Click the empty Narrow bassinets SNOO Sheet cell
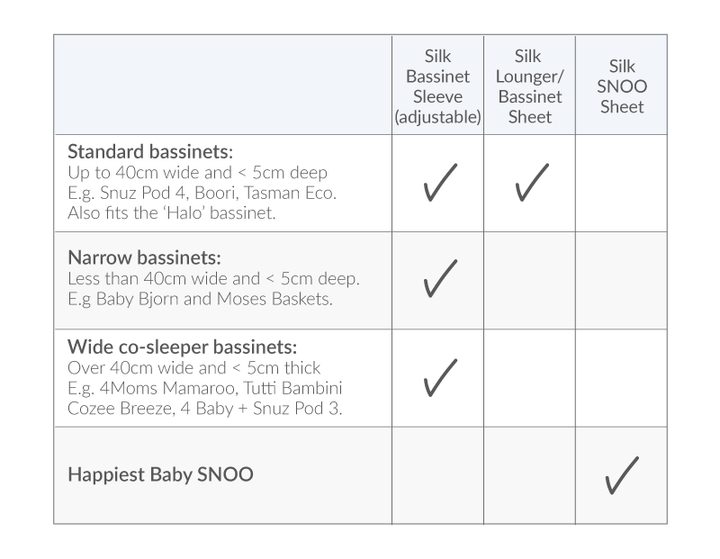This screenshot has width=720, height=559. point(621,280)
